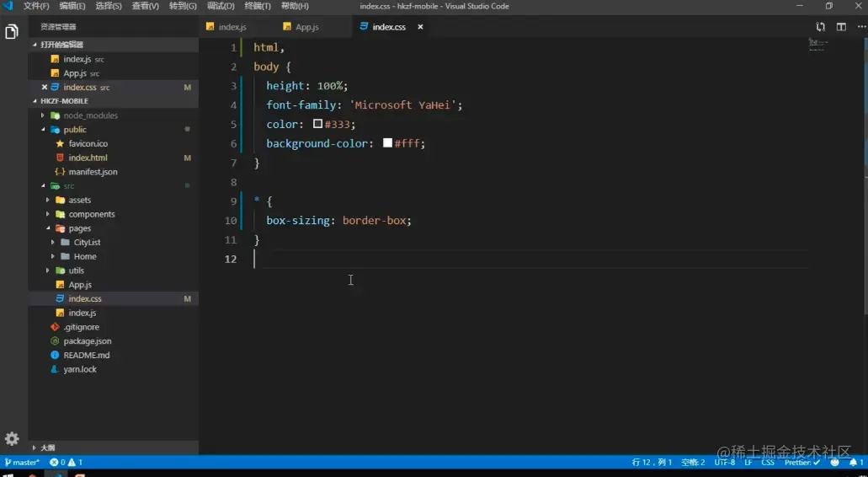Click the #333 color swatch
This screenshot has width=868, height=477.
tap(317, 124)
